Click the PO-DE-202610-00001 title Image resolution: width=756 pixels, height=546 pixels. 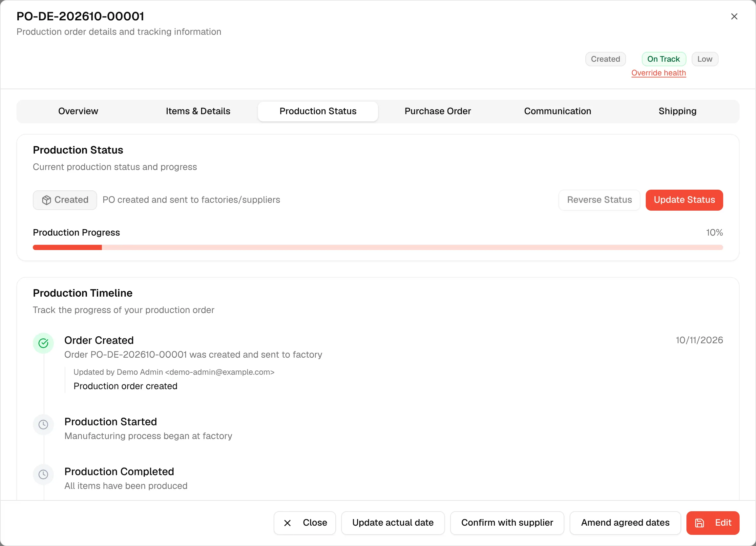coord(80,16)
